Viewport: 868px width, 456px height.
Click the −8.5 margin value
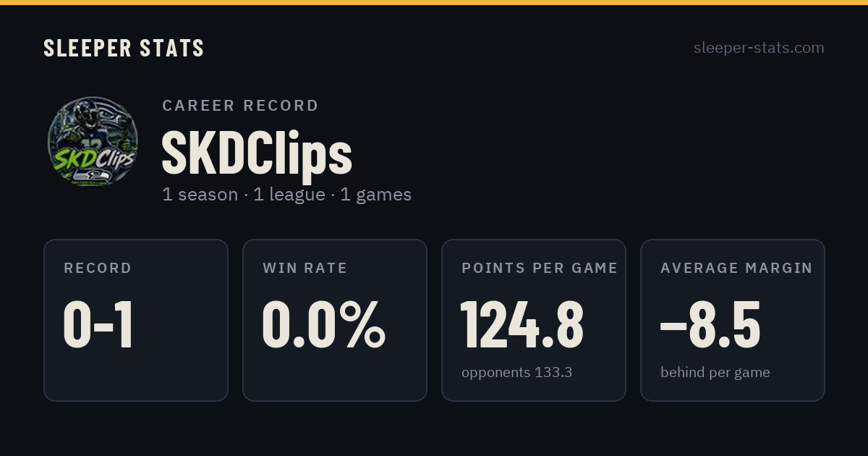click(x=710, y=325)
